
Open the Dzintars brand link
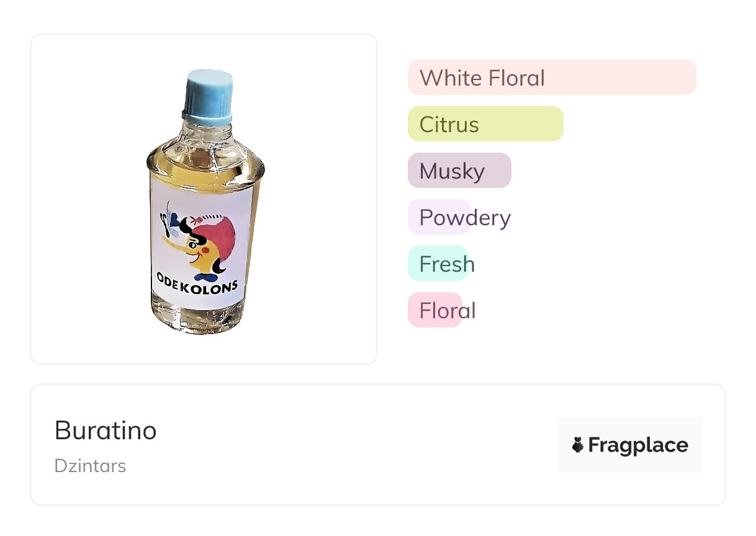click(90, 466)
